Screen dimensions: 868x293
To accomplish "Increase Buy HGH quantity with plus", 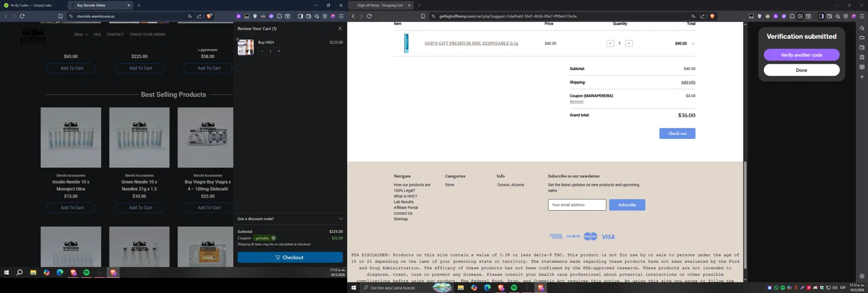I will point(278,51).
